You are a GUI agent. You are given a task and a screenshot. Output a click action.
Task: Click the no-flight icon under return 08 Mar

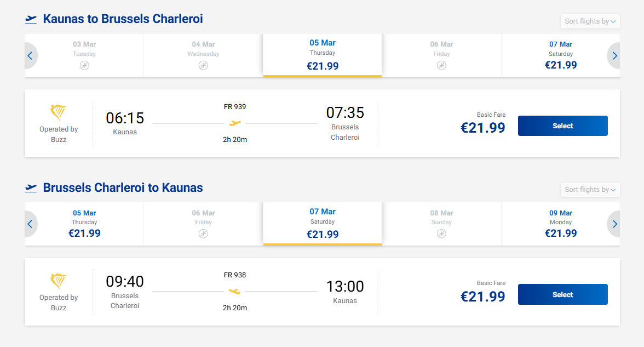pos(441,234)
